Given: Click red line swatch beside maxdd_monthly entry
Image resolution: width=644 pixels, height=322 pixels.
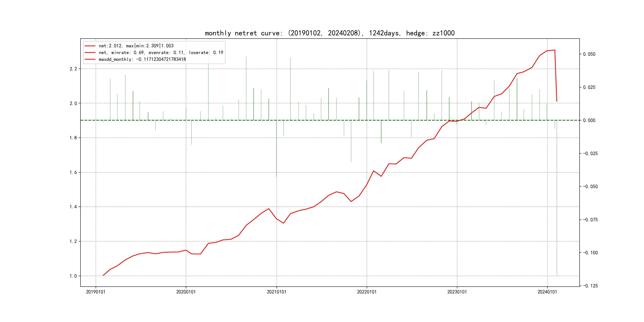Looking at the screenshot, I should (x=90, y=59).
